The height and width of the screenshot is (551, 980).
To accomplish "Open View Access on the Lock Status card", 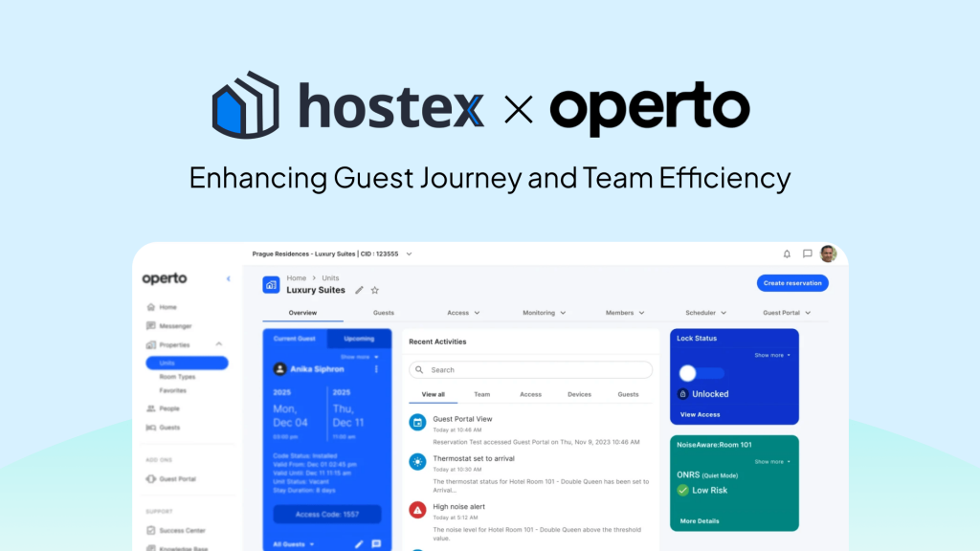I will 700,414.
